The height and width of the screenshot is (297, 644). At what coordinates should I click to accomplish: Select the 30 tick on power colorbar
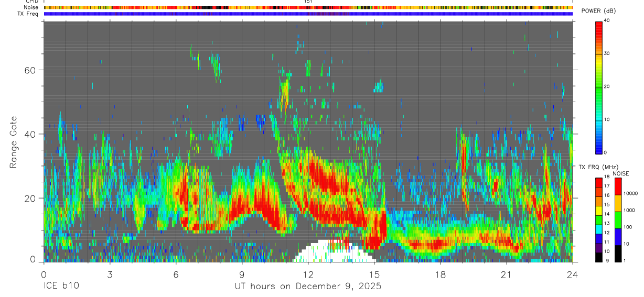click(x=607, y=53)
